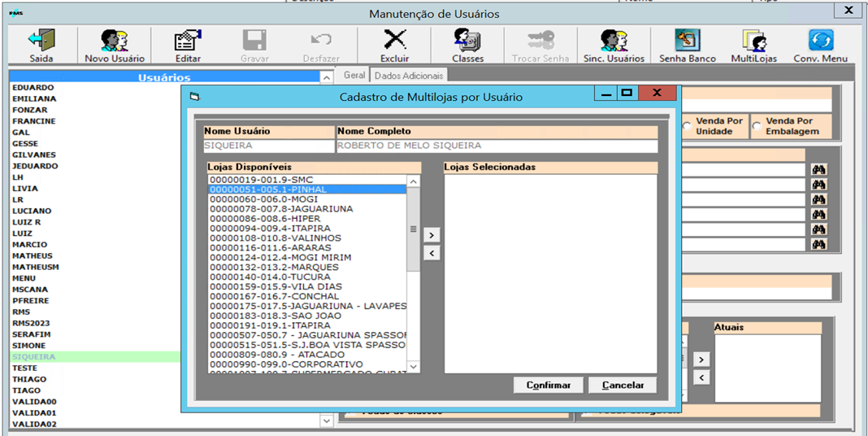Click the > button beside Atuais list
The width and height of the screenshot is (868, 436).
(701, 360)
